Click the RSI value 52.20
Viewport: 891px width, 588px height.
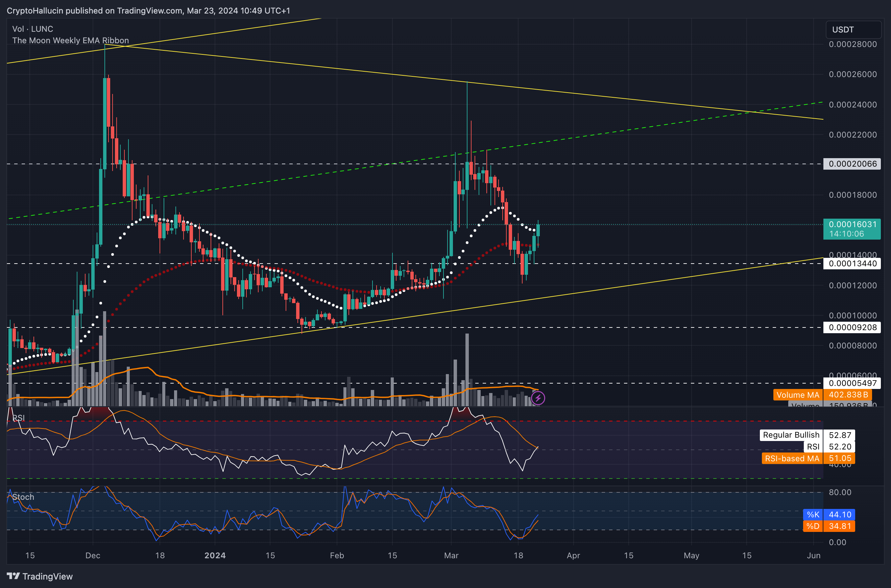pyautogui.click(x=840, y=447)
